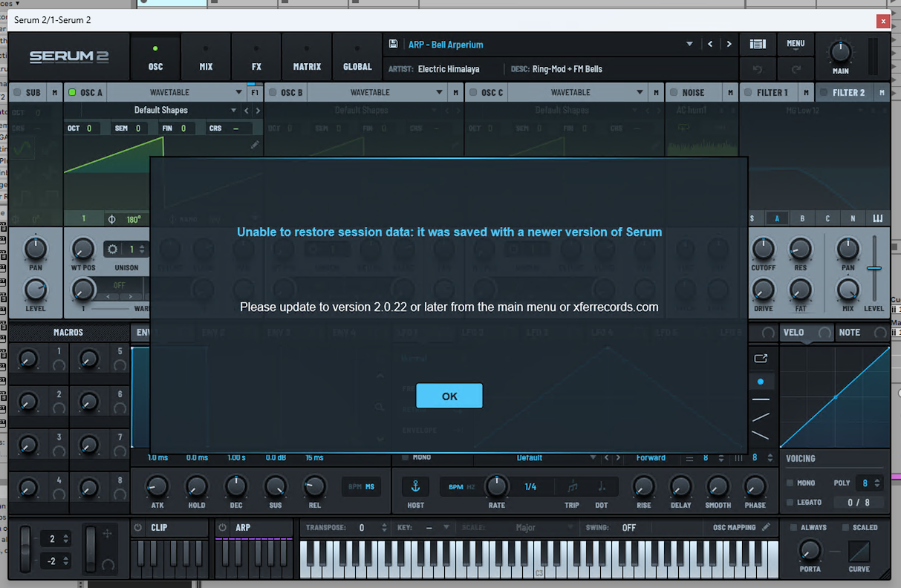Image resolution: width=901 pixels, height=588 pixels.
Task: Open the OSC tab
Action: [x=155, y=59]
